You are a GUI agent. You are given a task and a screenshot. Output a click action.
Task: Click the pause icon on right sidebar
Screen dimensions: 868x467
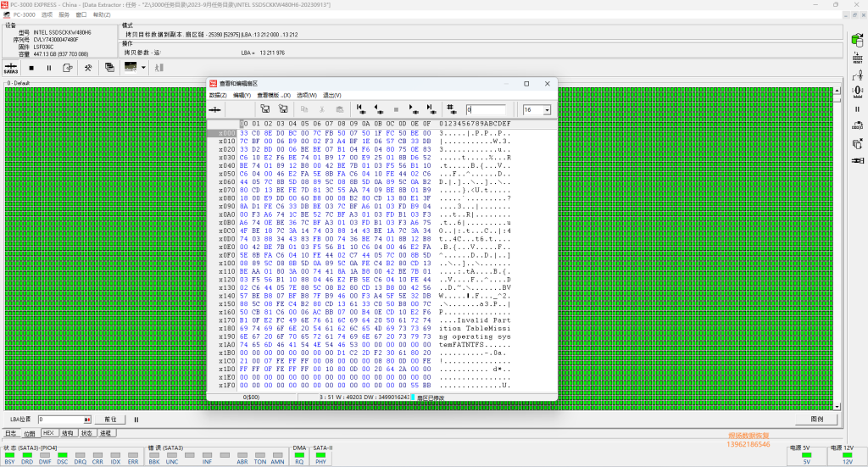(858, 109)
